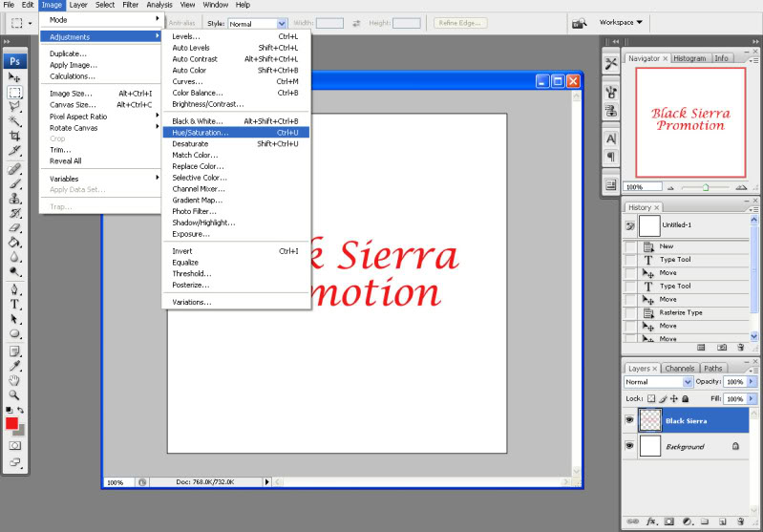This screenshot has width=763, height=532.
Task: Open the Paragraph panel icon
Action: [611, 157]
